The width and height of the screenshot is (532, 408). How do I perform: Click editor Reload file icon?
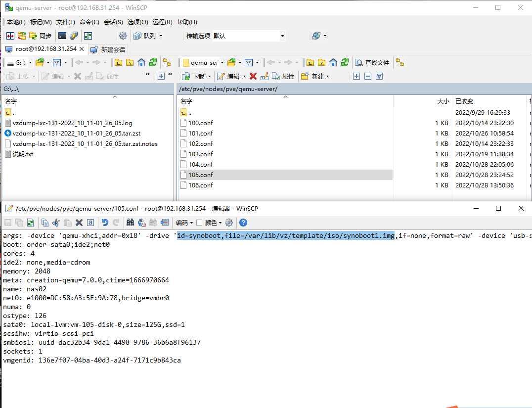coord(30,223)
